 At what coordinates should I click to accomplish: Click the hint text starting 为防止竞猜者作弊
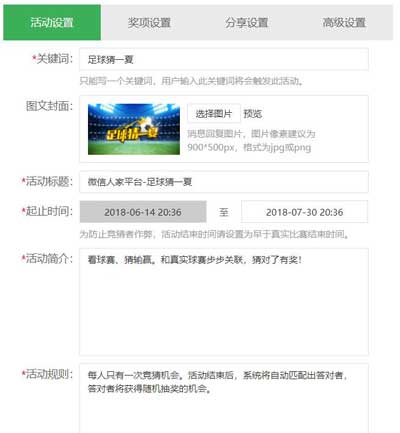click(214, 234)
